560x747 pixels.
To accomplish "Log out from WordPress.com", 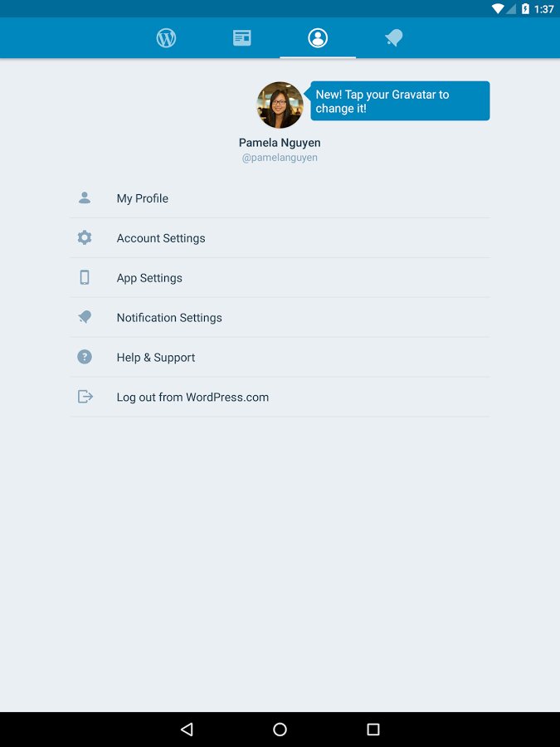I will (x=192, y=398).
